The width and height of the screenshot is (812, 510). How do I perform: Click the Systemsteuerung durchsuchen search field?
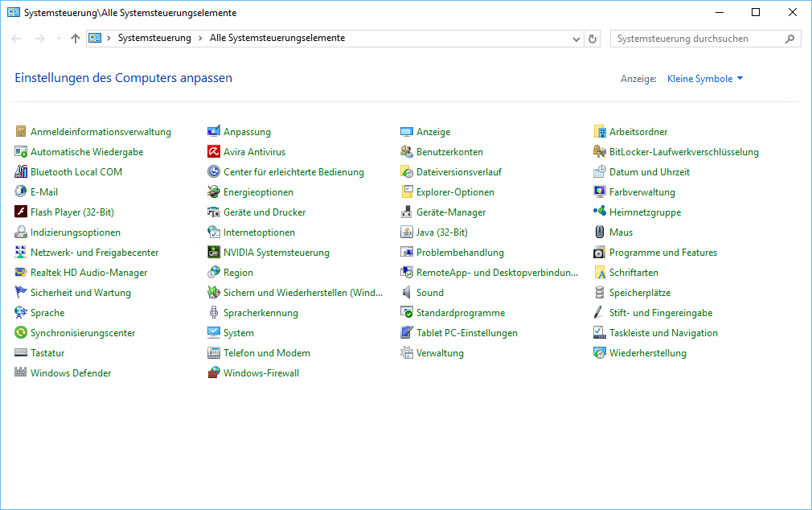pos(705,39)
